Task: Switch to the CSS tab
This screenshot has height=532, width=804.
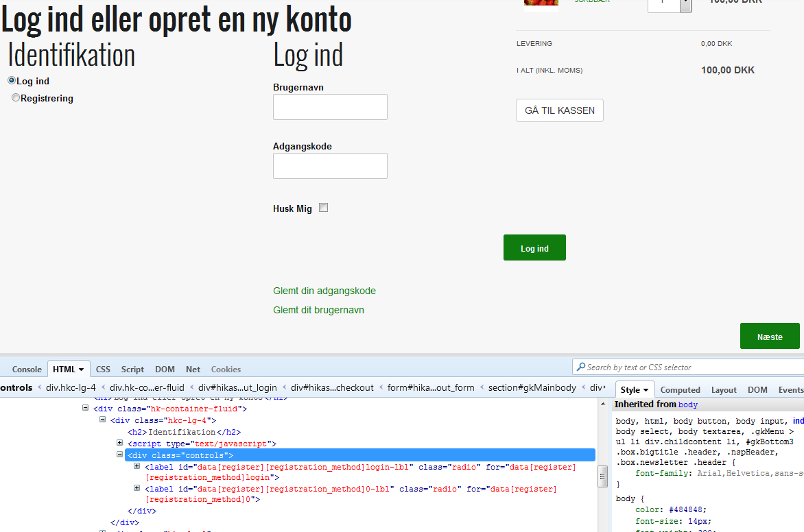Action: click(x=103, y=369)
